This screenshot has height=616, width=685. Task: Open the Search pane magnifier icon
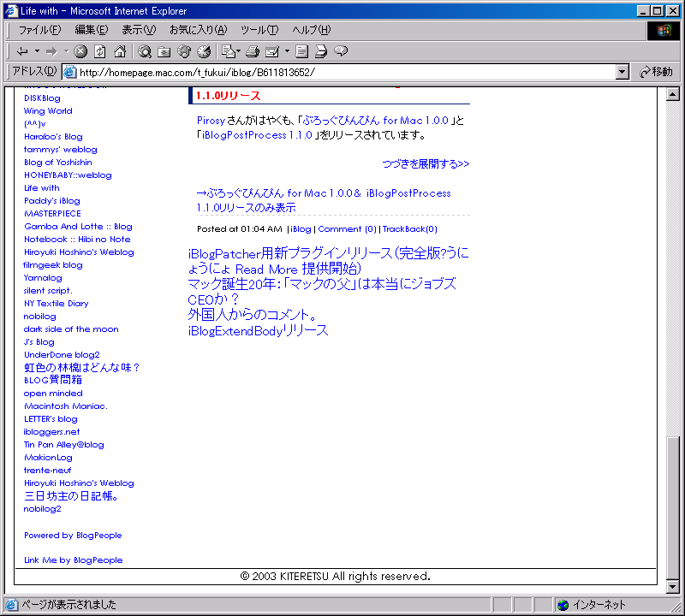coord(145,51)
